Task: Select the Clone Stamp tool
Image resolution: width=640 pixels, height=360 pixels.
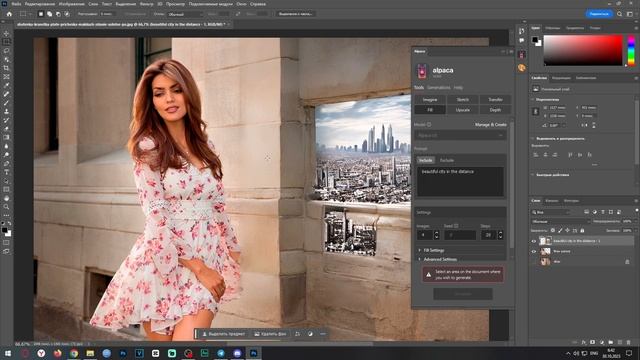Action: tap(6, 111)
